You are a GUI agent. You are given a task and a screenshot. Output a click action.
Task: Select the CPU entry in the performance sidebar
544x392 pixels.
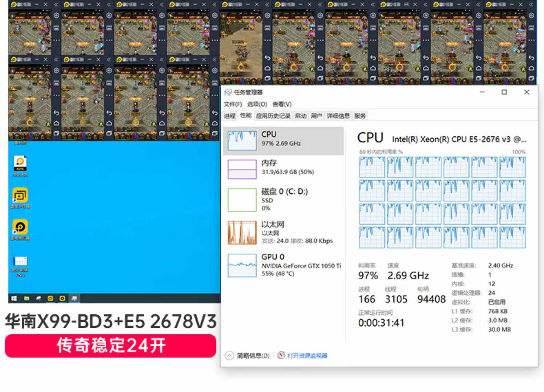pyautogui.click(x=284, y=141)
